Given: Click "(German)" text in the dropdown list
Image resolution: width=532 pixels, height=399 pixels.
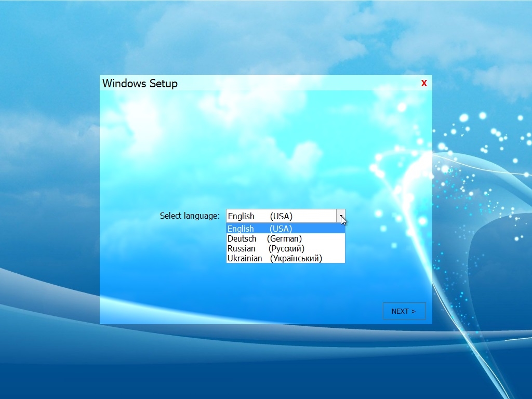Looking at the screenshot, I should click(x=284, y=238).
